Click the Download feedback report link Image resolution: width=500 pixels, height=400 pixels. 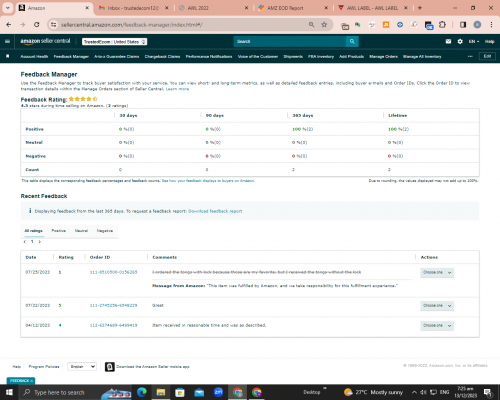[x=215, y=211]
